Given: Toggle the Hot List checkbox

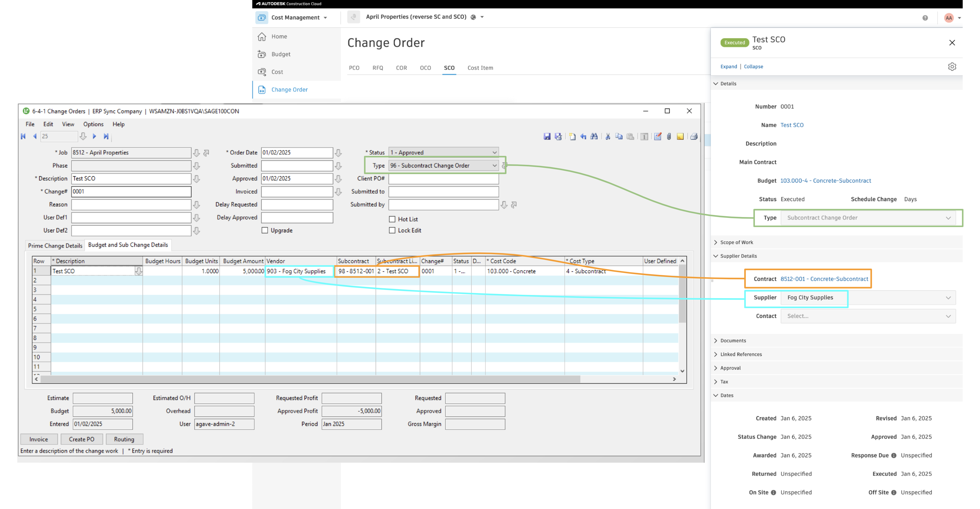Looking at the screenshot, I should (392, 219).
